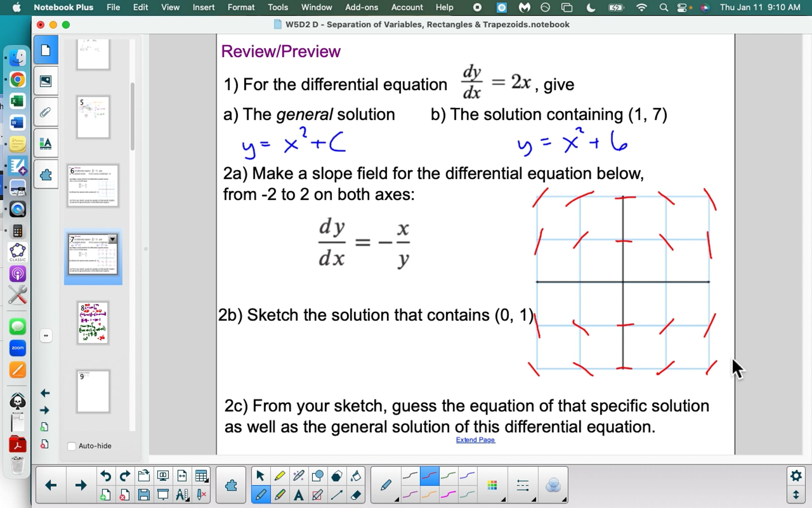Click the Undo arrow icon
The height and width of the screenshot is (508, 812).
pos(106,476)
